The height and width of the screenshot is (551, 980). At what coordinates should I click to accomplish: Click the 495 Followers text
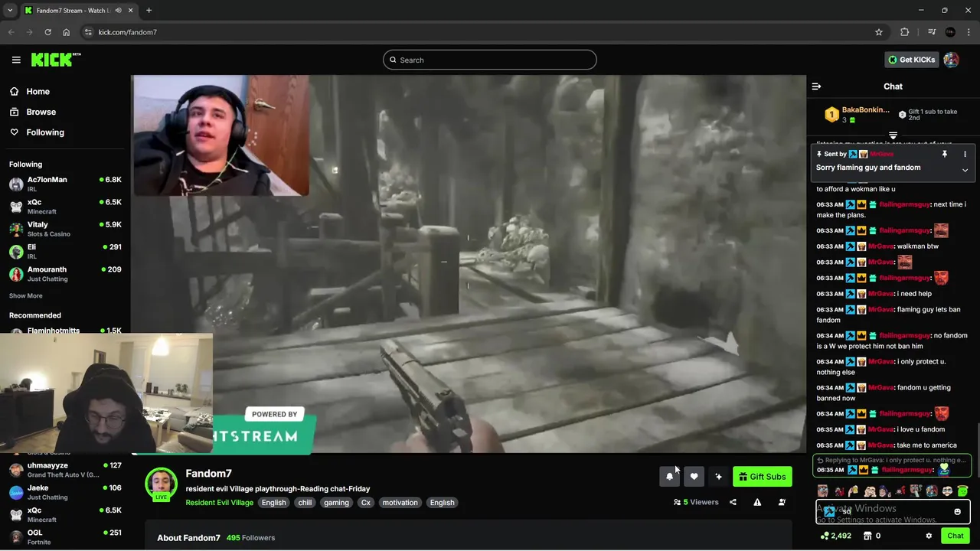[250, 538]
